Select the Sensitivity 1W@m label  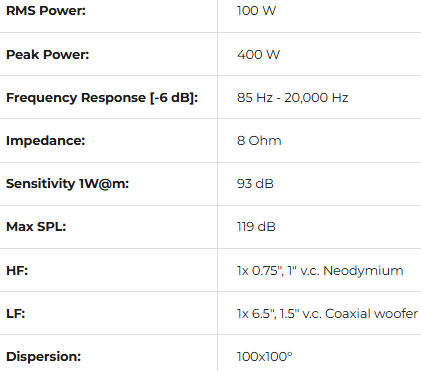pos(67,184)
